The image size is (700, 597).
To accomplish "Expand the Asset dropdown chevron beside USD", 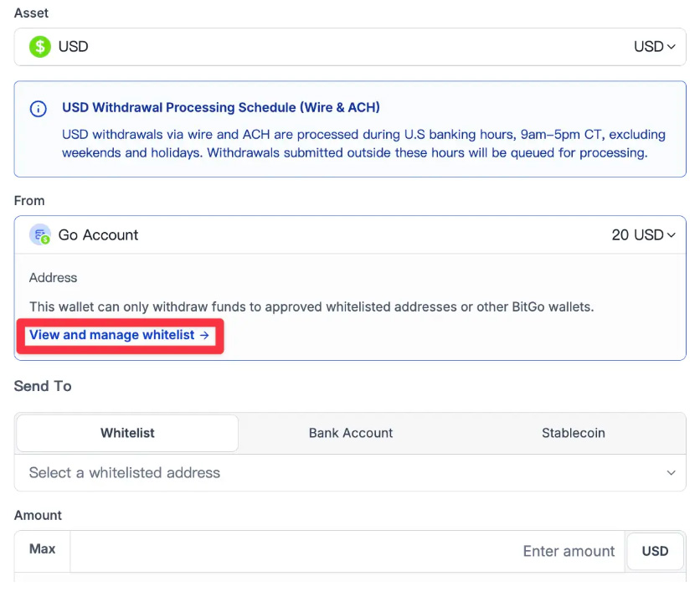I will click(671, 47).
